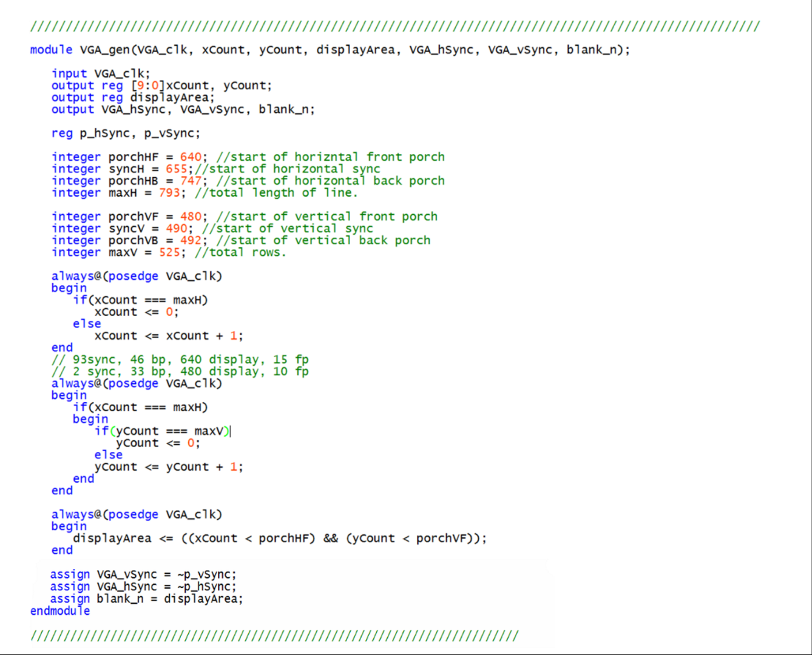Click the '2 sync, 33 bp, 480 display' comment
This screenshot has height=655, width=812.
click(x=180, y=371)
